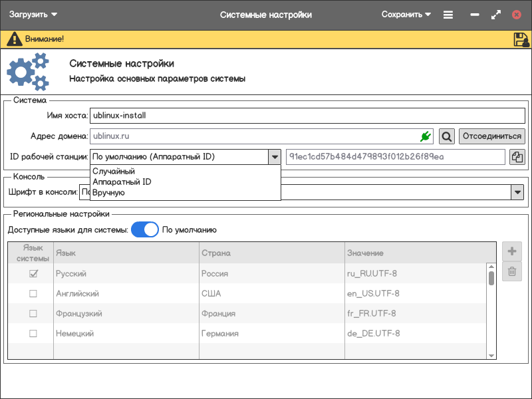Click the magnifier search icon beside domain
This screenshot has height=399, width=532.
(x=447, y=136)
